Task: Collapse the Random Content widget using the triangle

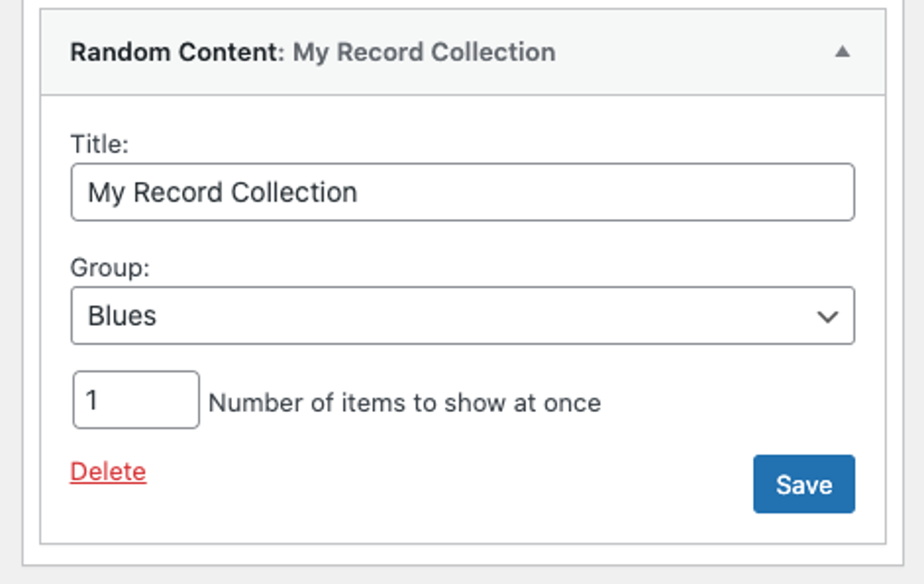Action: click(842, 52)
